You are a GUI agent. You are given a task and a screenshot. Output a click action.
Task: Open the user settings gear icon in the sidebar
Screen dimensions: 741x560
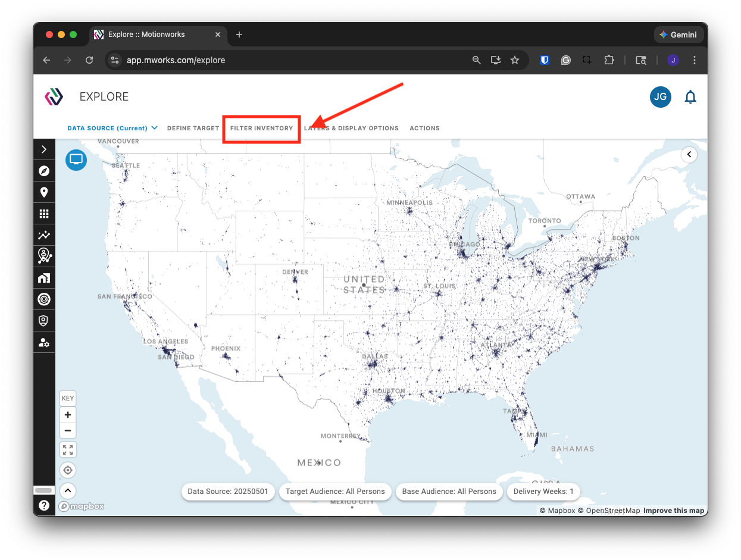(x=44, y=342)
